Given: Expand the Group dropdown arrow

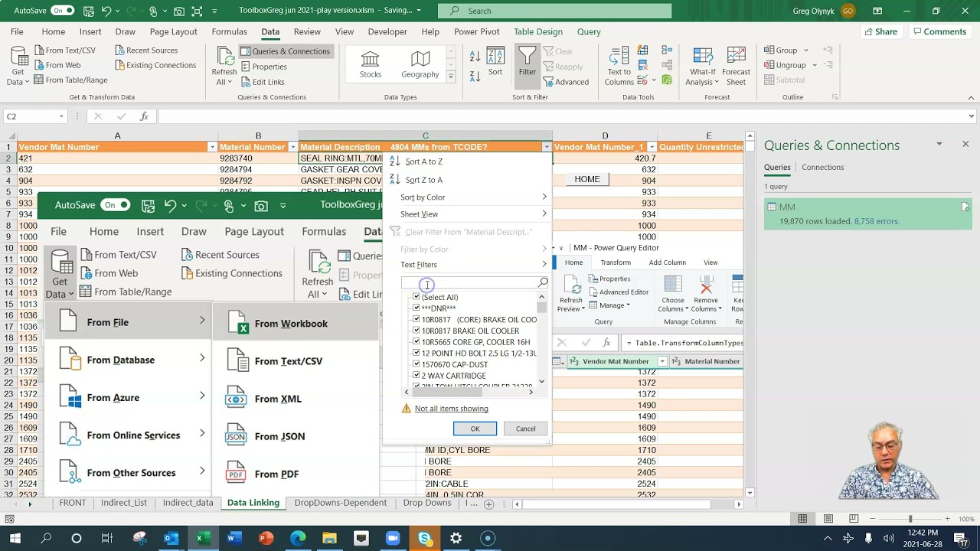Looking at the screenshot, I should (x=805, y=51).
